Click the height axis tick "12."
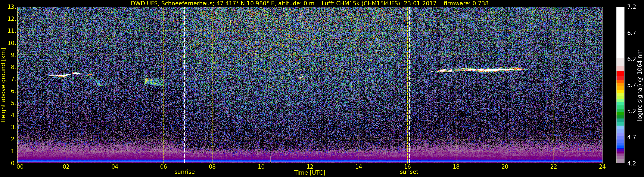 pyautogui.click(x=12, y=19)
